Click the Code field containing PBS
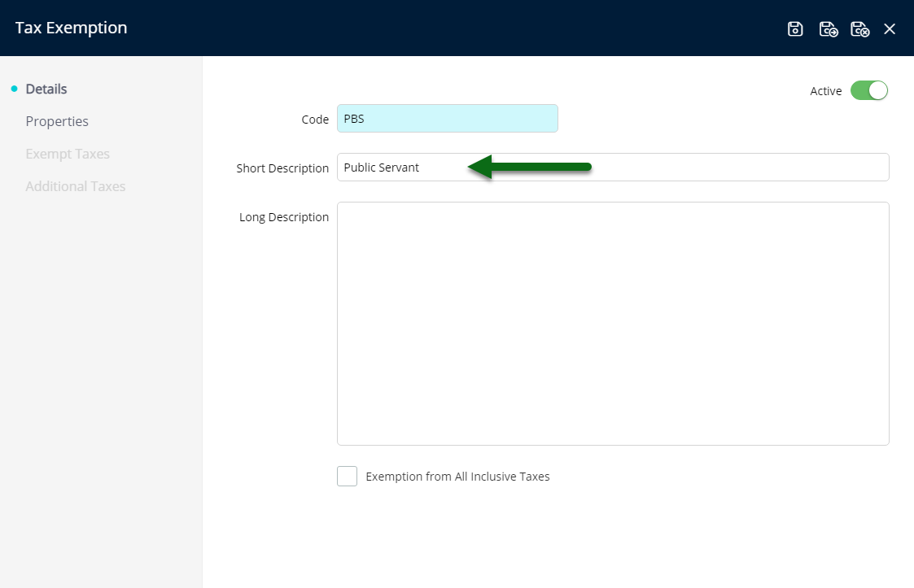This screenshot has height=588, width=914. click(x=447, y=118)
